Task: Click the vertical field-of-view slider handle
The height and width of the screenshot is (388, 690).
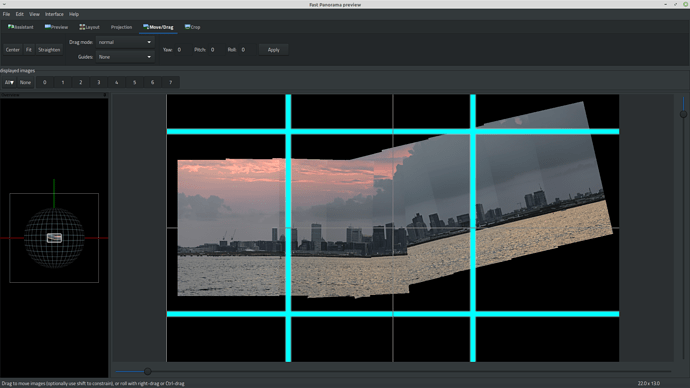Action: click(683, 114)
